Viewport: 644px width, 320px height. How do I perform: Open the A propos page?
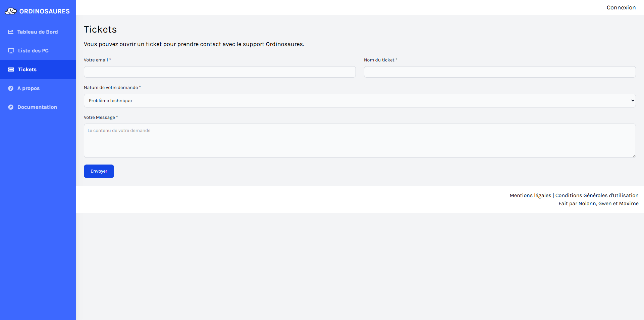coord(29,88)
